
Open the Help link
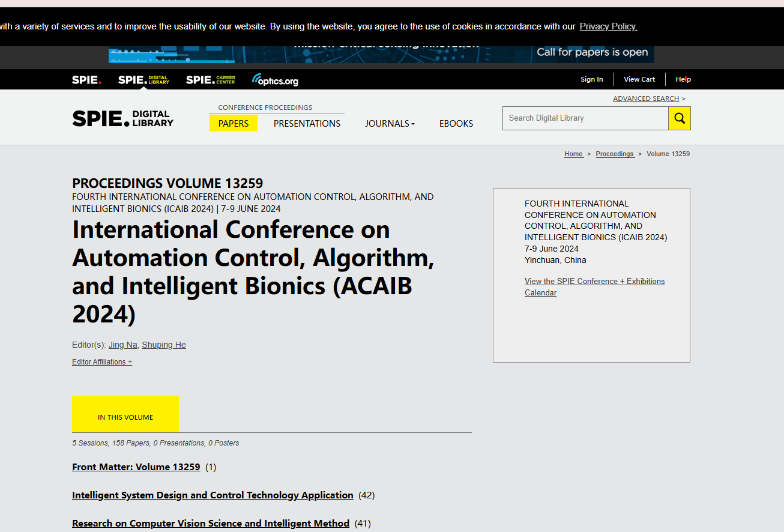683,79
